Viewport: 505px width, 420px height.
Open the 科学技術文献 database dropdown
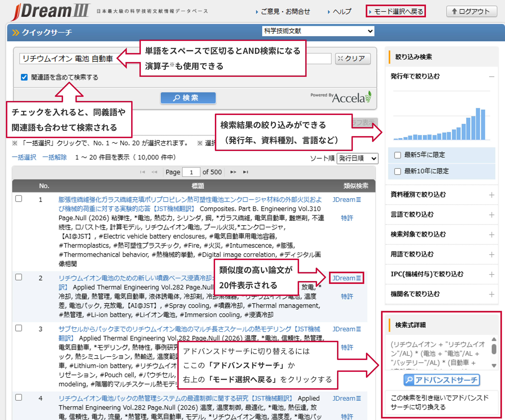[318, 31]
